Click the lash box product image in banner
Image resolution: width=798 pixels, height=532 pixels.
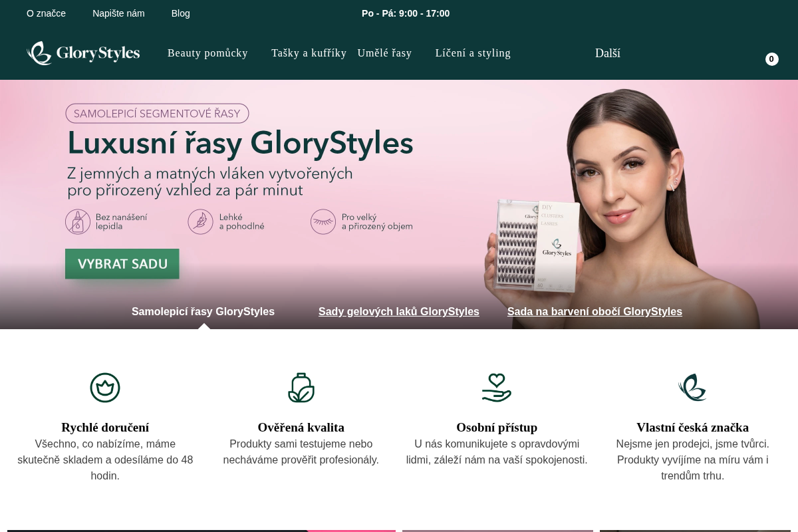click(537, 246)
